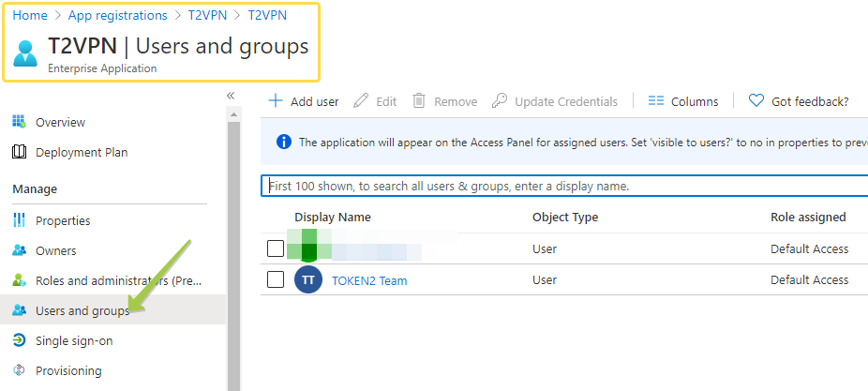The height and width of the screenshot is (391, 868).
Task: Click Update Credentials toolbar button
Action: tap(555, 101)
